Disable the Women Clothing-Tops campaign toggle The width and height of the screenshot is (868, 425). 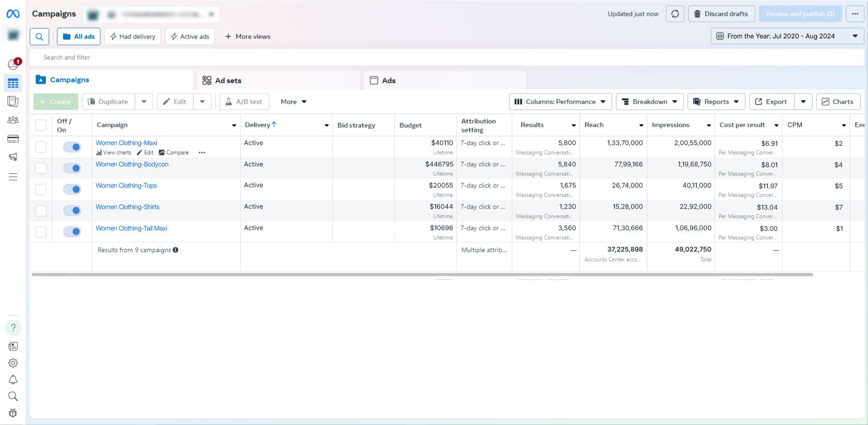72,189
